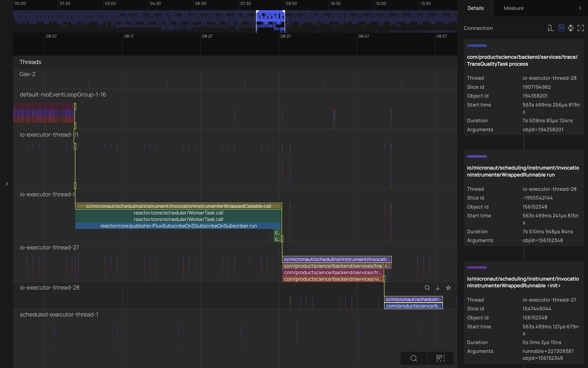Select FluxSubscribeOn$SubscribeOnSubscriber run slice
This screenshot has width=588, height=368.
pyautogui.click(x=178, y=226)
